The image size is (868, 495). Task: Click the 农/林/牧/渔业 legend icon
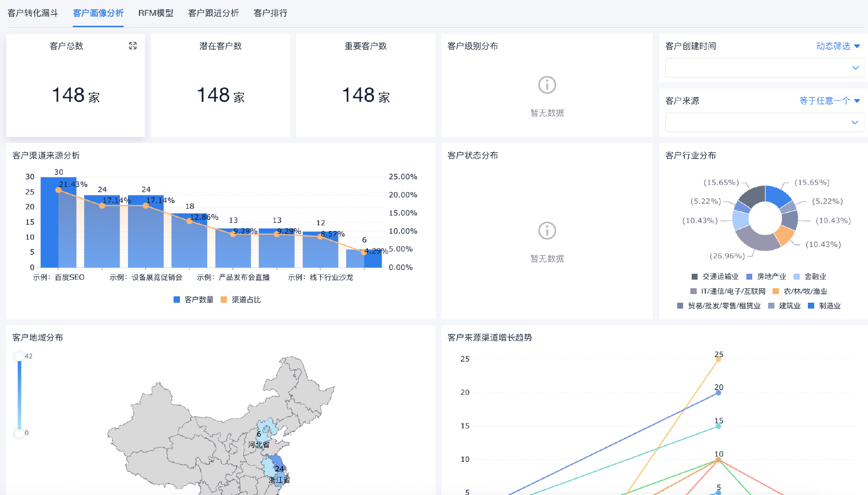coord(776,291)
